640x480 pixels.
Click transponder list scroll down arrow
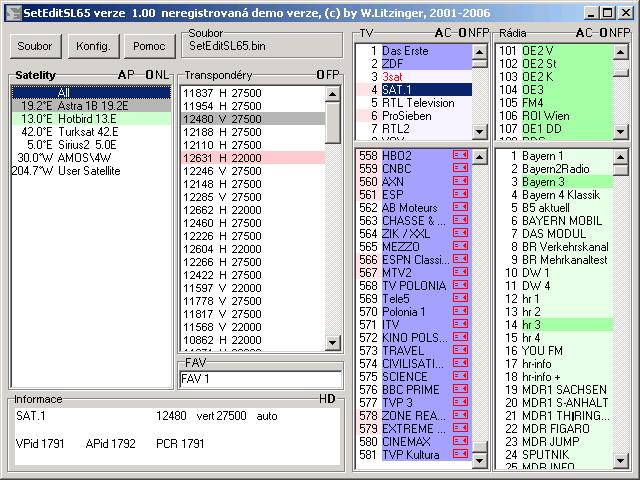click(333, 342)
